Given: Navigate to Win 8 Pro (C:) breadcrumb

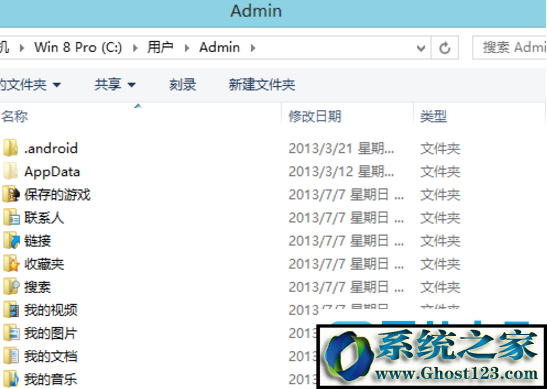Looking at the screenshot, I should point(78,47).
